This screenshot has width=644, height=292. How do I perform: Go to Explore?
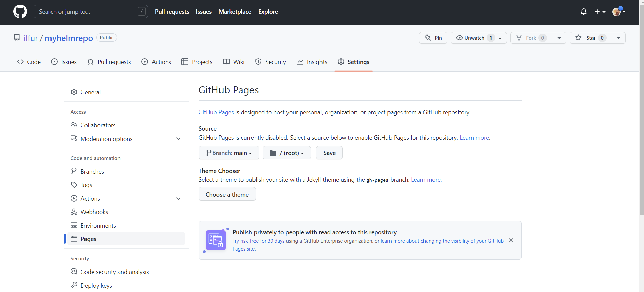coord(268,12)
